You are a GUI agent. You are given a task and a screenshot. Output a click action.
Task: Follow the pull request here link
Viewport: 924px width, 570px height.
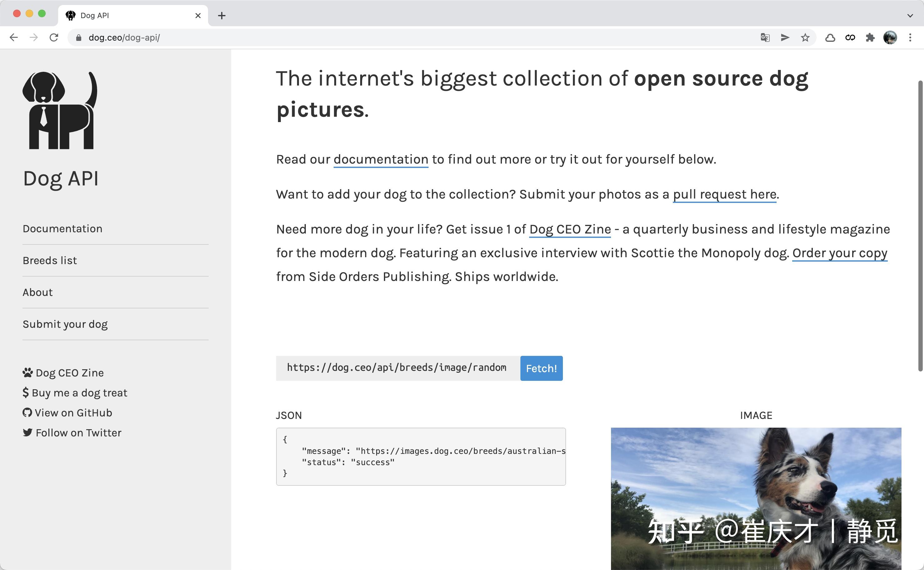click(724, 194)
